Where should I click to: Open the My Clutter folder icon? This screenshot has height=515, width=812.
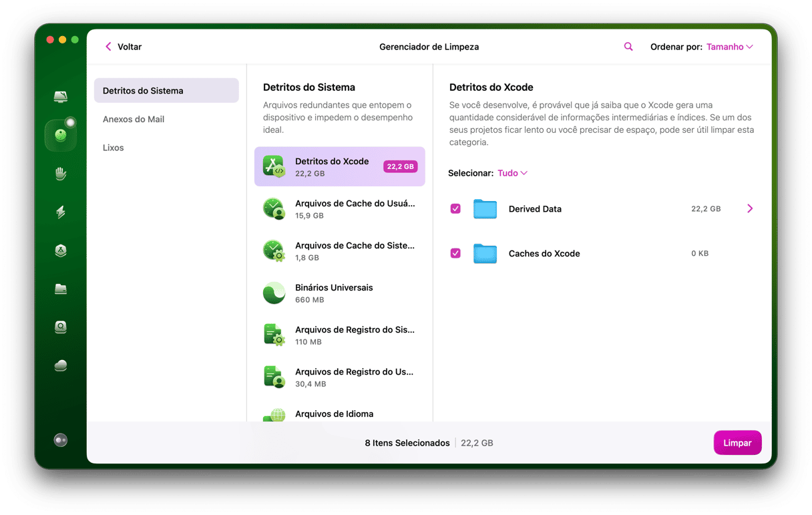pos(61,289)
